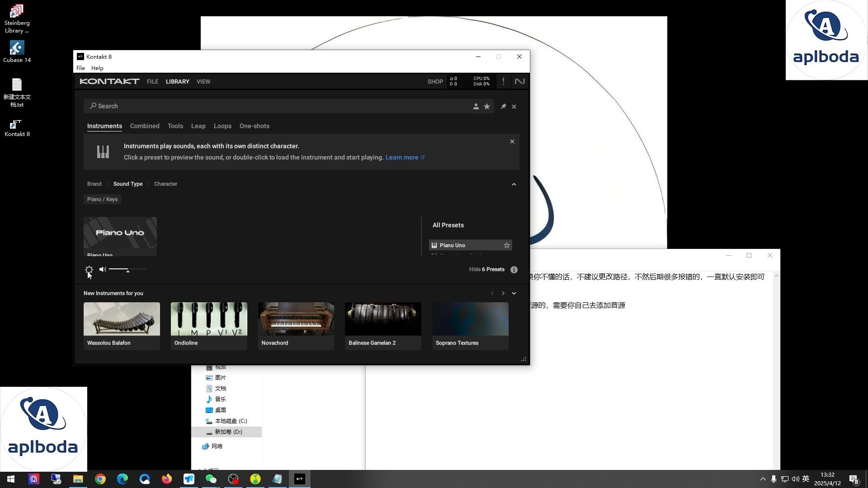Viewport: 868px width, 488px height.
Task: Open Windows Start menu
Action: click(x=11, y=479)
